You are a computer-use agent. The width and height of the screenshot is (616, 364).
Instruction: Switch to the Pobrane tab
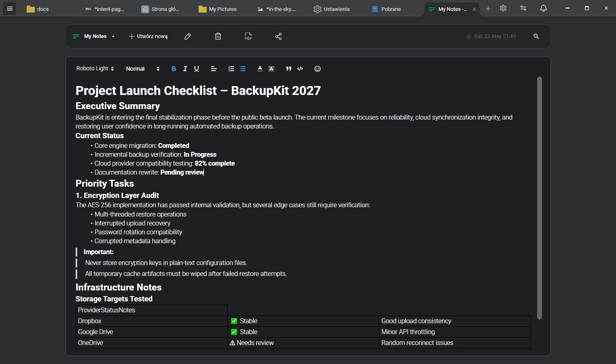(x=387, y=9)
